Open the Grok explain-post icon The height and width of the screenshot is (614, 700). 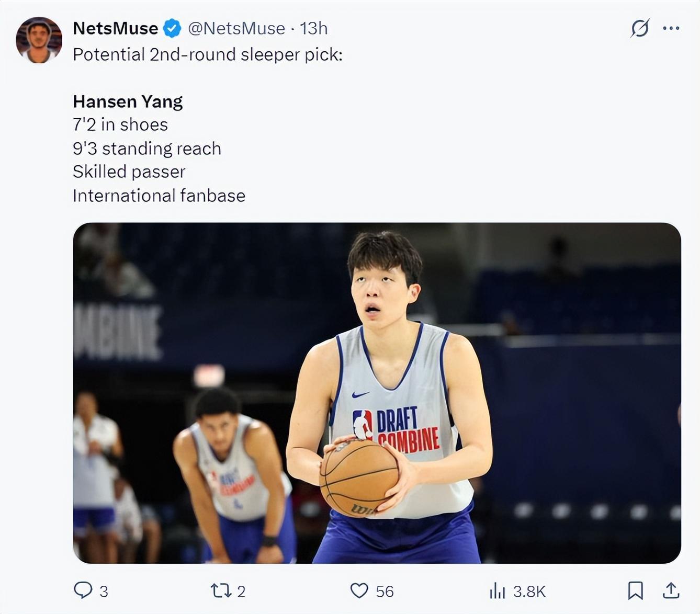click(x=640, y=28)
